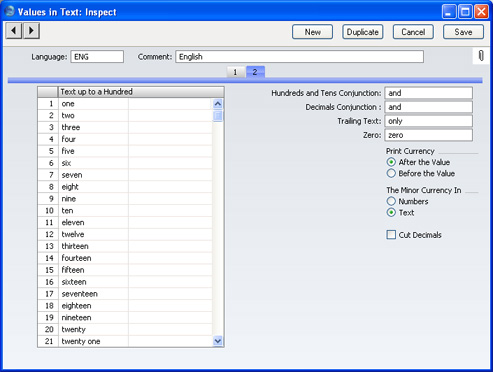Open attachments via the paperclip icon

[481, 56]
